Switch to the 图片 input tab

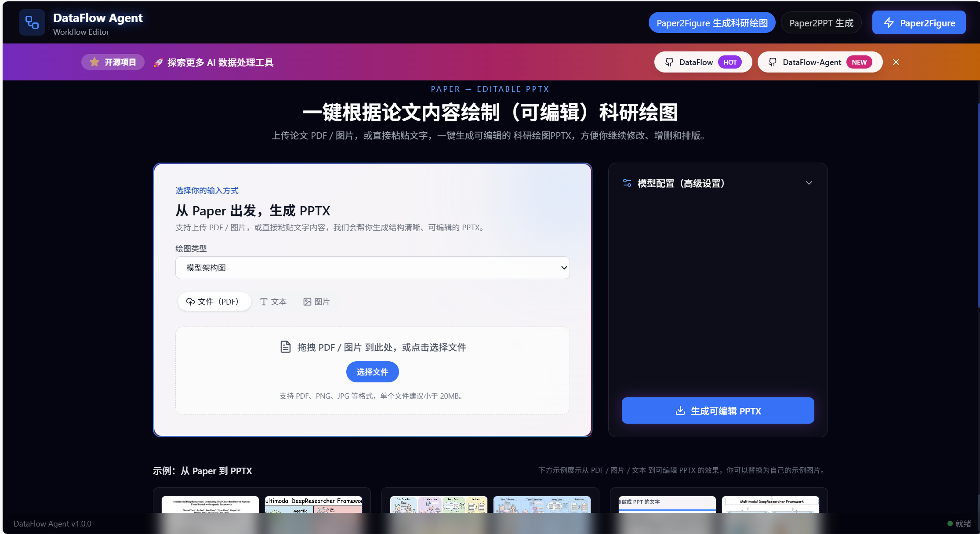click(x=316, y=302)
